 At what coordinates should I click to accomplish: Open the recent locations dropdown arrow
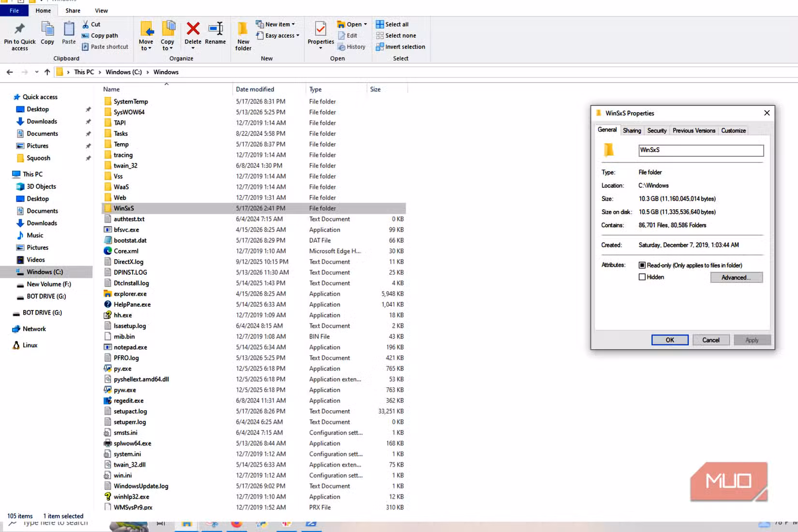click(x=36, y=72)
